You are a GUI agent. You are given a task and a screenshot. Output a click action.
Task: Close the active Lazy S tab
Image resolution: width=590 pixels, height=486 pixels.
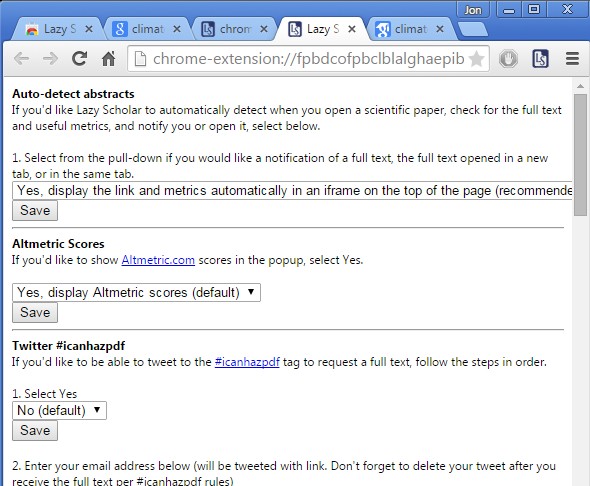tap(352, 29)
